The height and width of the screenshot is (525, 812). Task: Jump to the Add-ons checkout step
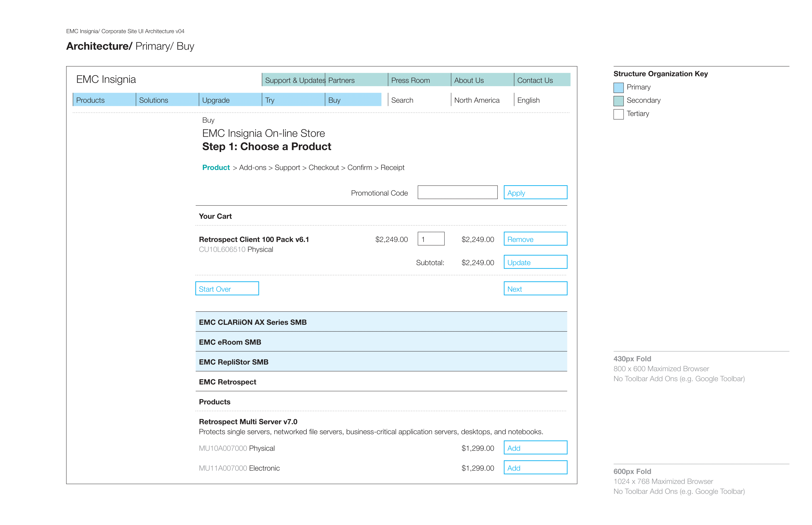tap(252, 167)
